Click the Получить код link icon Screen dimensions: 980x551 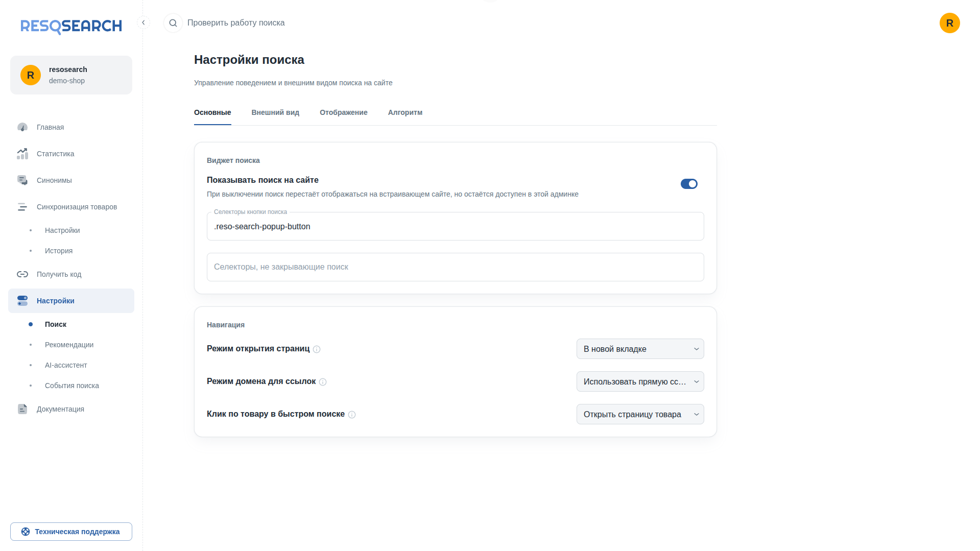[x=22, y=274]
